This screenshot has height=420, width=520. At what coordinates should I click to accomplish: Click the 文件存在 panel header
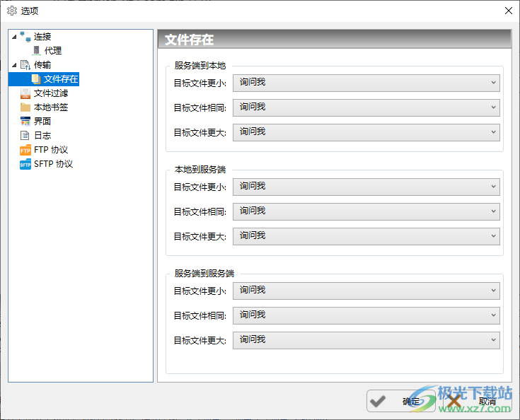[334, 39]
